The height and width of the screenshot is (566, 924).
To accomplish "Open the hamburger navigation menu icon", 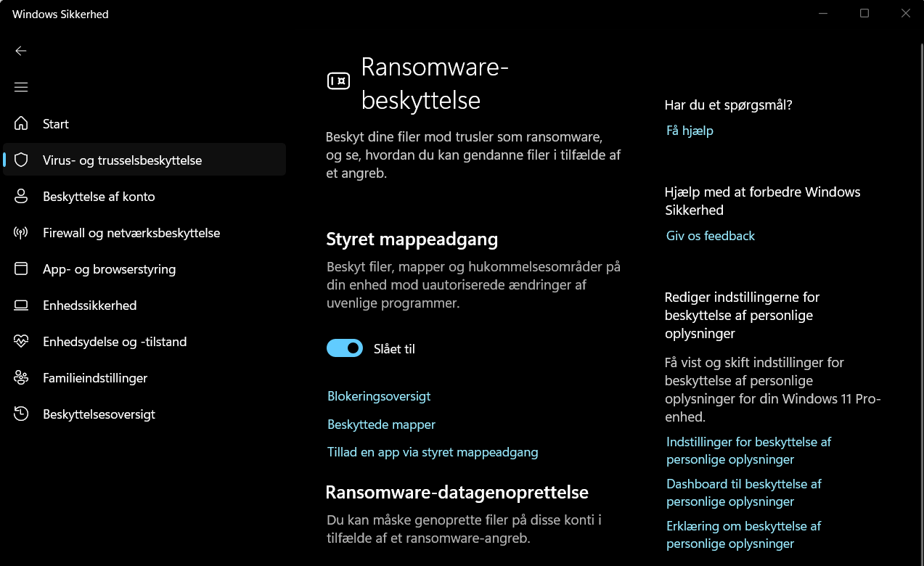I will 21,87.
